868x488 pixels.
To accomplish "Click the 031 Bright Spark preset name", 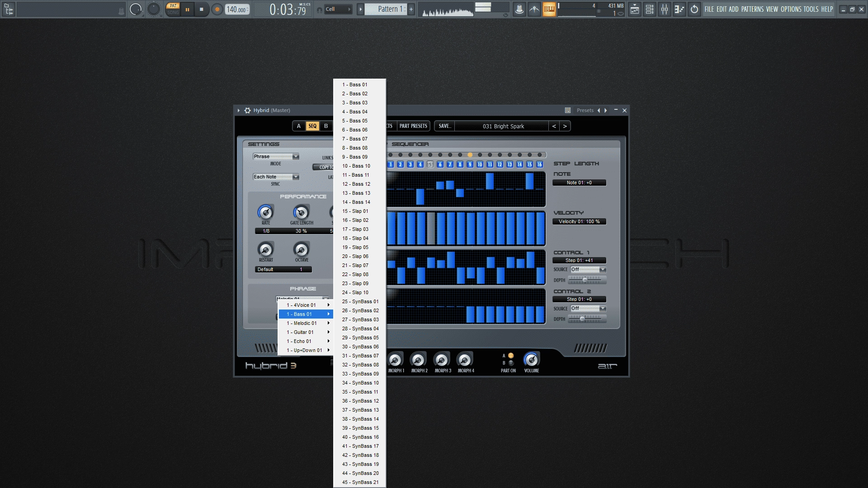I will click(x=503, y=126).
